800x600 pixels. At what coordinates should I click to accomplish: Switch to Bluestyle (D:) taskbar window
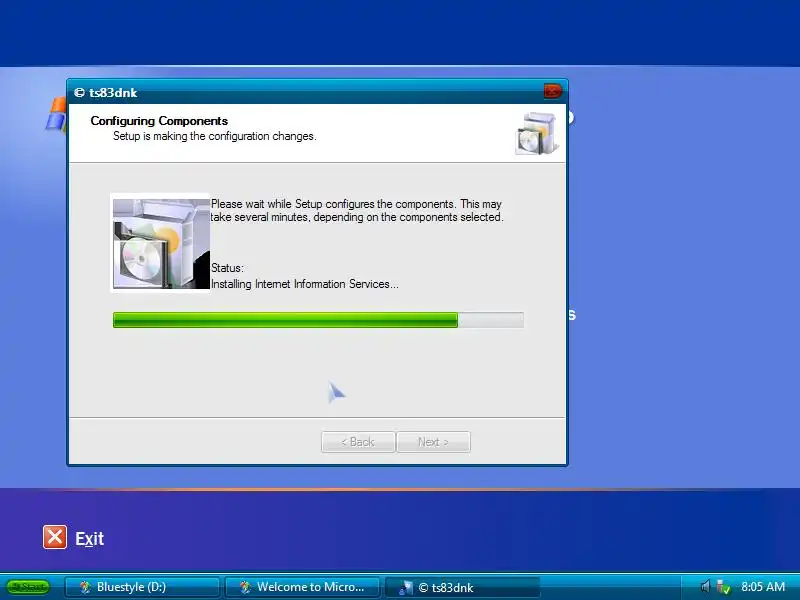pos(142,587)
